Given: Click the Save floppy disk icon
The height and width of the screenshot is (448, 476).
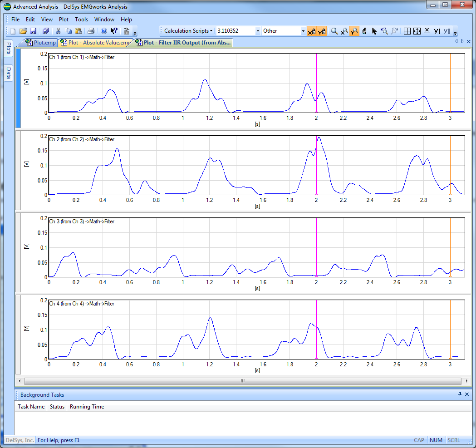Looking at the screenshot, I should tap(33, 31).
